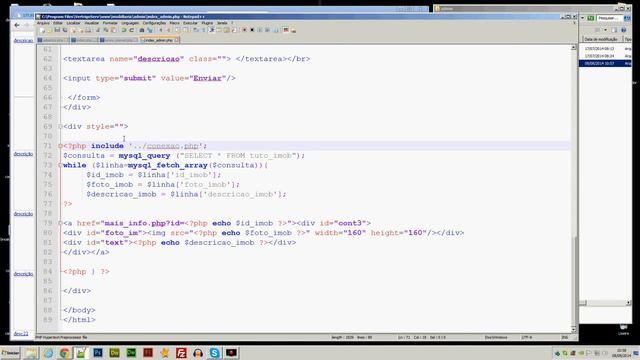
Task: Click the Replace toolbar icon
Action: tap(149, 30)
